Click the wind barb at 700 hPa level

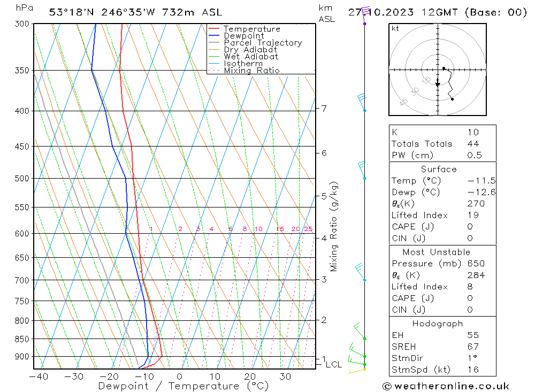(x=360, y=272)
